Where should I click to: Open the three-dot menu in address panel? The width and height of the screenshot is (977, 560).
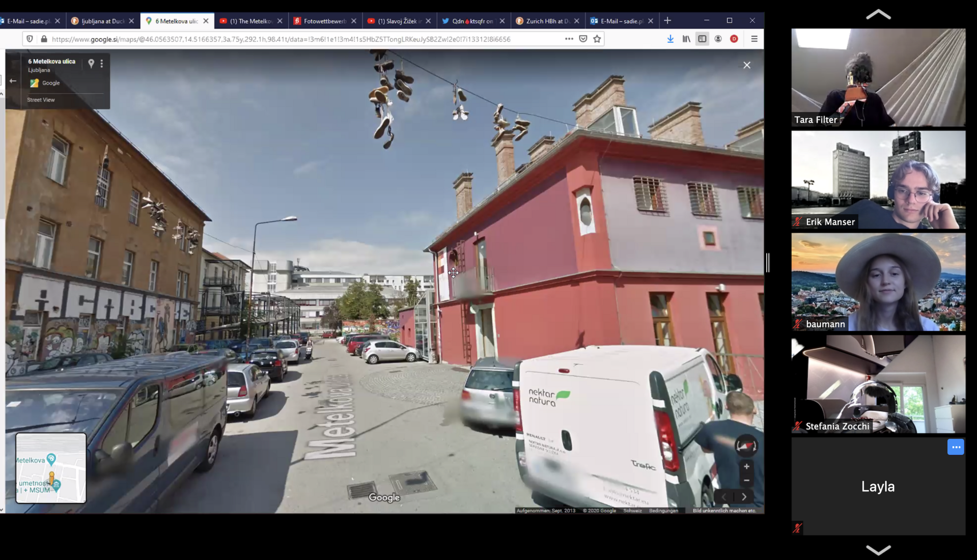102,63
